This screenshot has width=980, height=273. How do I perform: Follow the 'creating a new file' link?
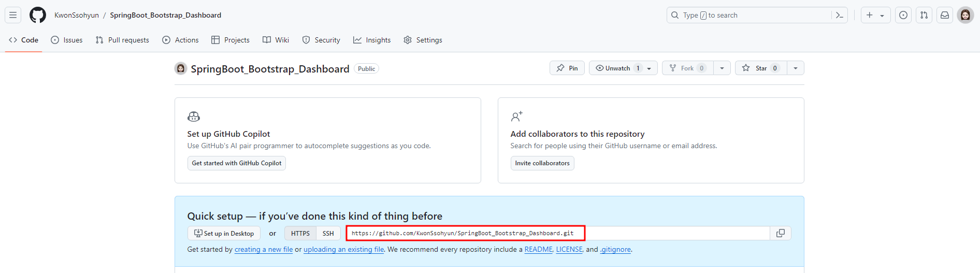[264, 249]
